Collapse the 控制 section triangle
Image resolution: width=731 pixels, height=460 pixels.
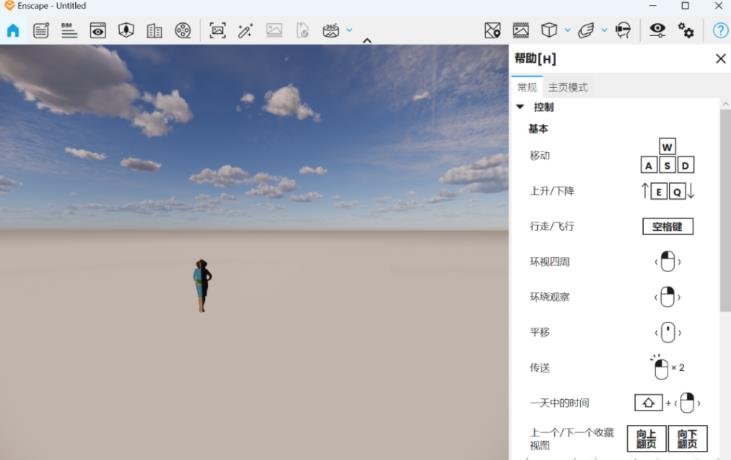coord(520,107)
